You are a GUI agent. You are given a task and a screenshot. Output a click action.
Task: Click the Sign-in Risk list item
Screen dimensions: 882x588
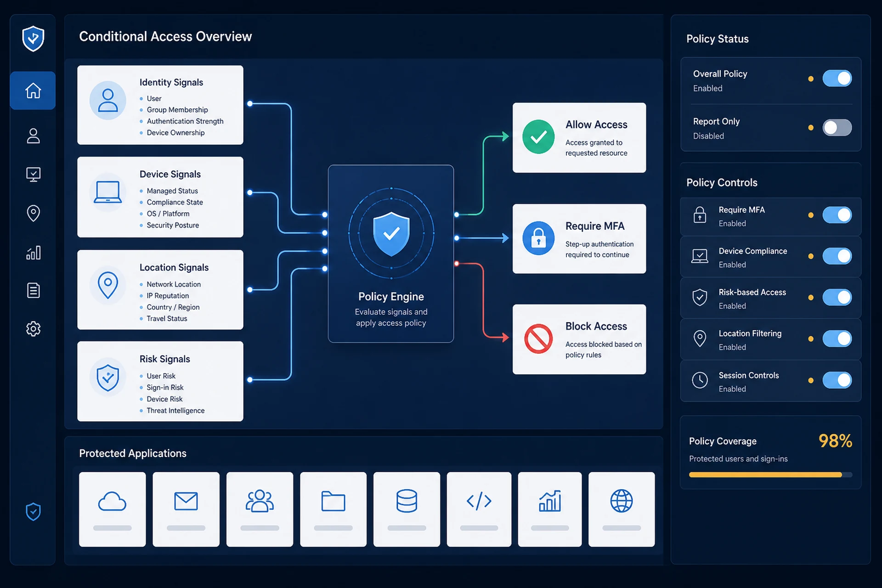pos(165,388)
